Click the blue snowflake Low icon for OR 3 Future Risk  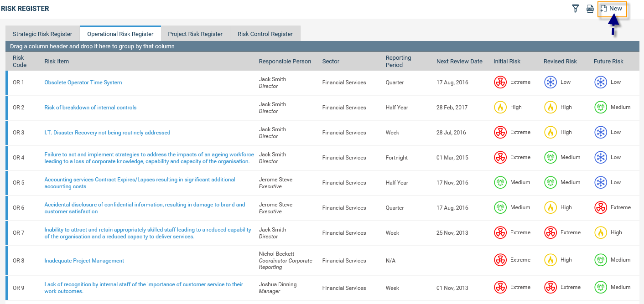point(600,132)
